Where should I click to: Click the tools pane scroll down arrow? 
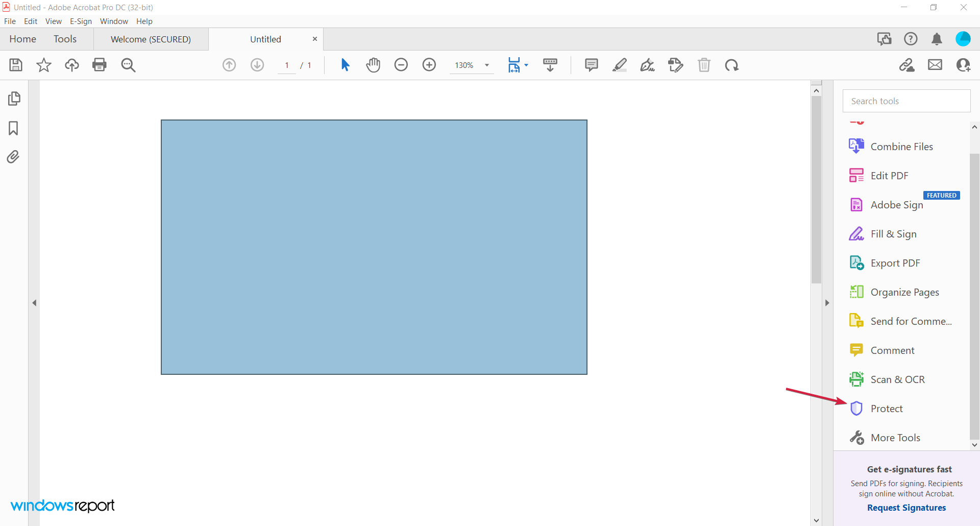click(974, 445)
